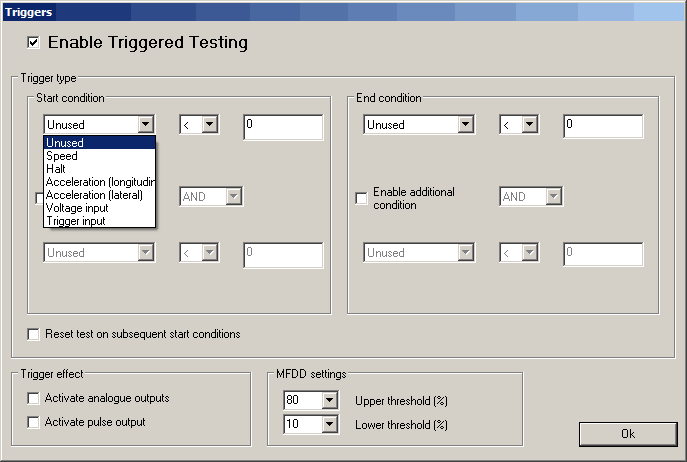Image resolution: width=687 pixels, height=462 pixels.
Task: Click the end condition value input field
Action: [602, 126]
